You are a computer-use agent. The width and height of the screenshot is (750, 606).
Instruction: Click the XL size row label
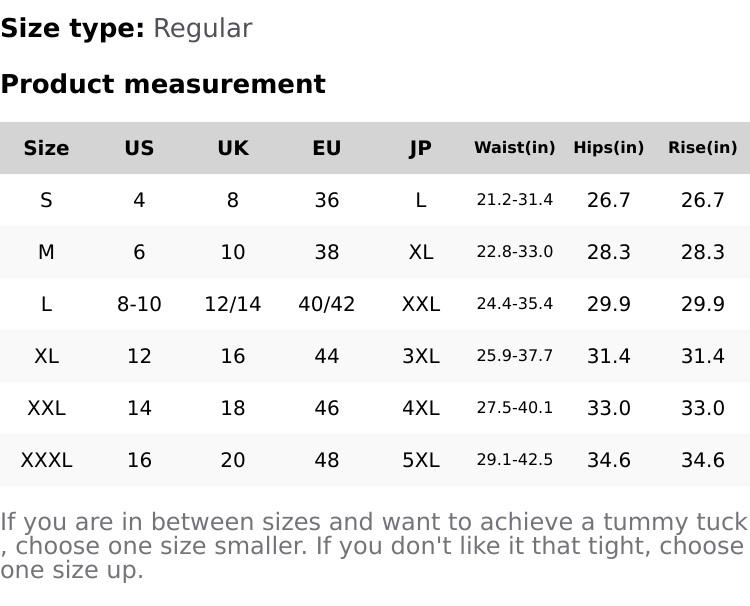click(x=46, y=356)
